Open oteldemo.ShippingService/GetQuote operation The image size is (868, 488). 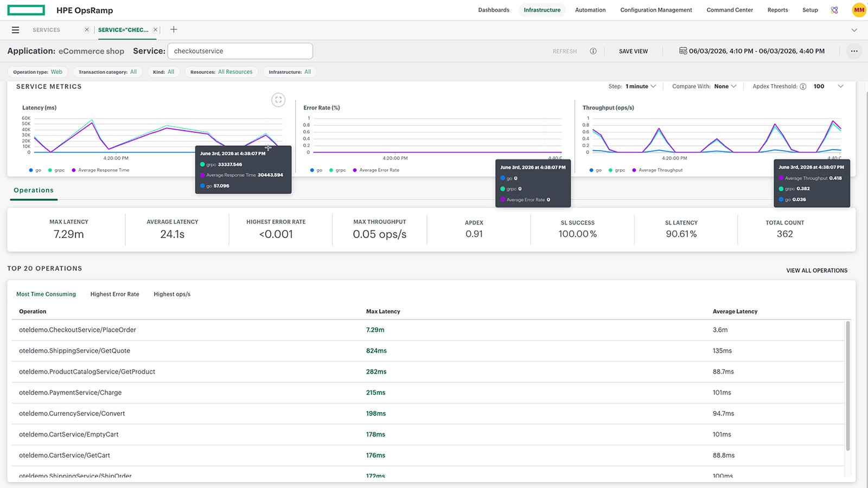point(74,351)
